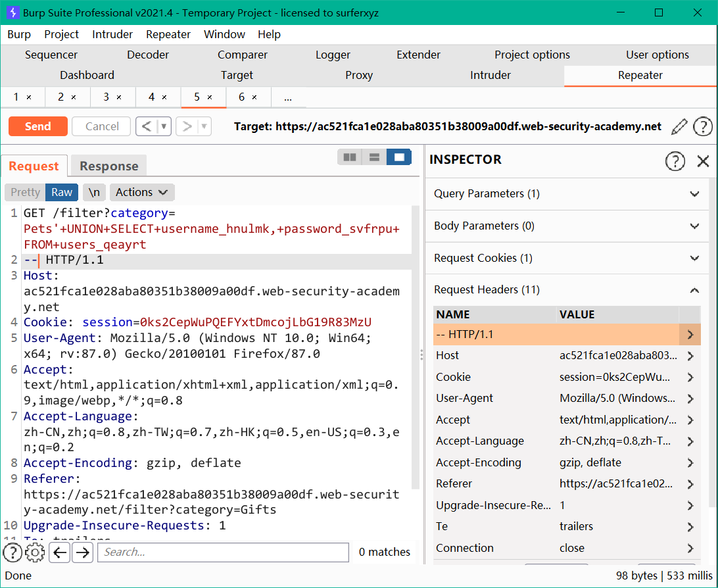Image resolution: width=718 pixels, height=588 pixels.
Task: Close the Inspector panel
Action: (x=703, y=160)
